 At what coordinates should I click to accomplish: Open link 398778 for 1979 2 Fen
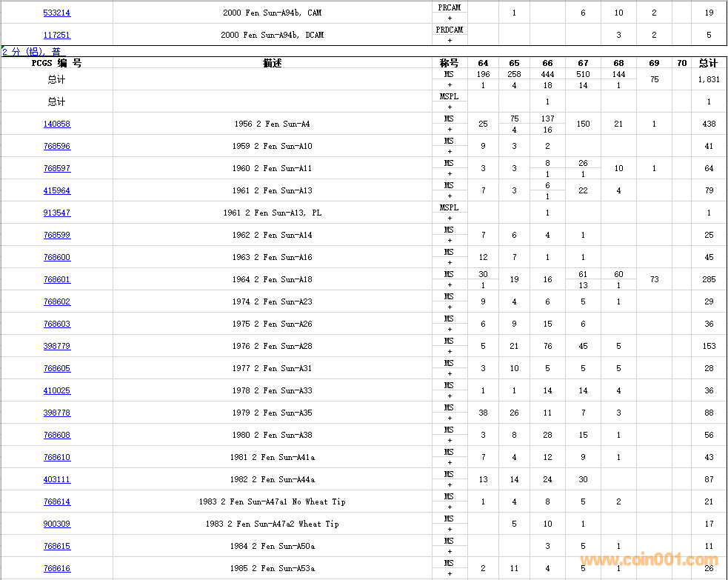(x=57, y=413)
